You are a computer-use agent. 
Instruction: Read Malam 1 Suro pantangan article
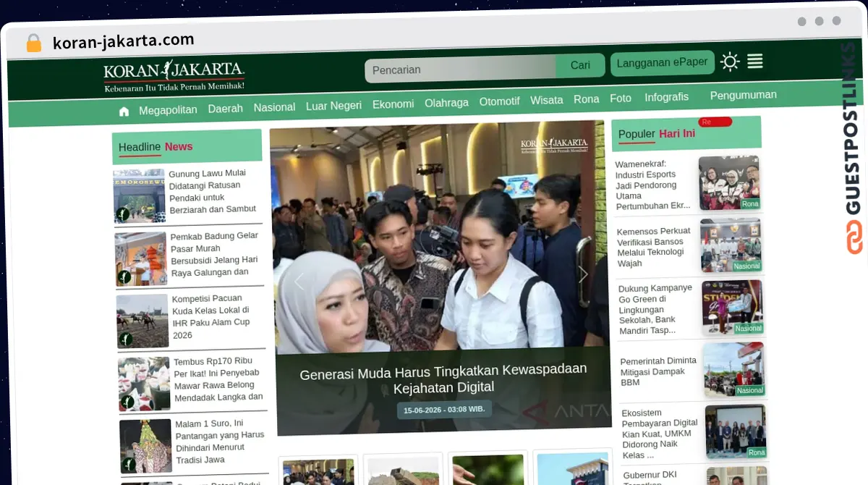[220, 442]
